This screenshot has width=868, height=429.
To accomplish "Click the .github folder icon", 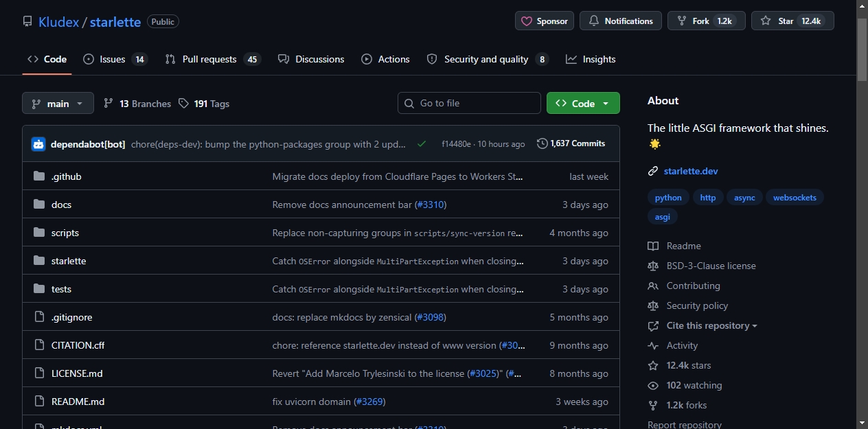I will 39,176.
